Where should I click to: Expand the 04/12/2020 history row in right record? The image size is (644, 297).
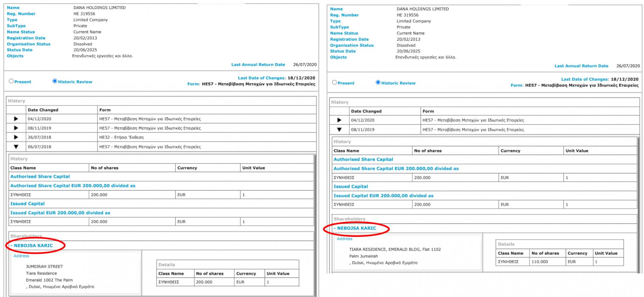coord(339,120)
